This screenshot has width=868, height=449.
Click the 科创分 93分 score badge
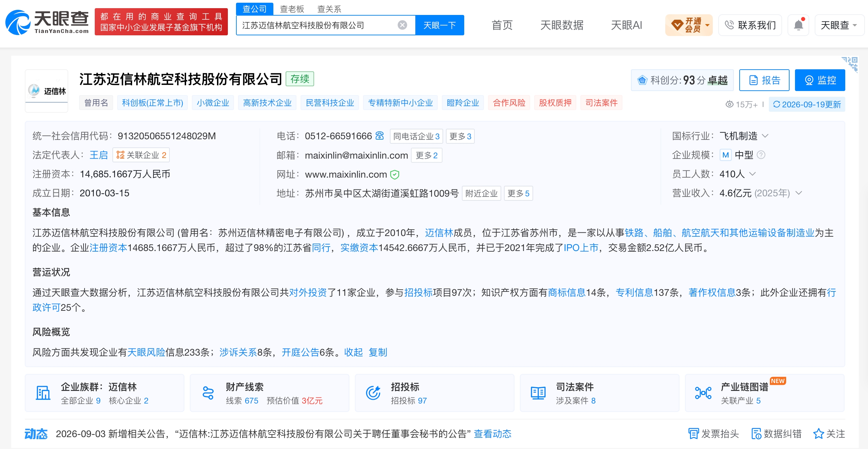point(682,80)
